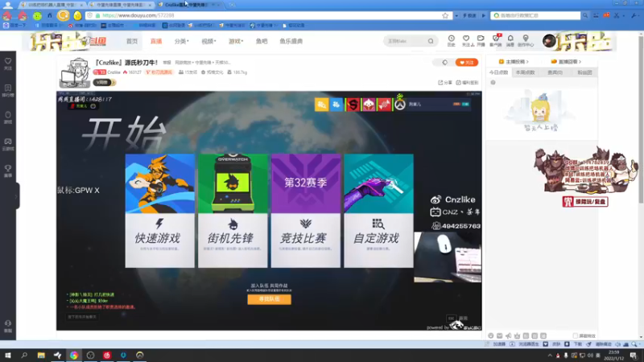
Task: Open the Windows action center notification icon
Action: (x=634, y=355)
